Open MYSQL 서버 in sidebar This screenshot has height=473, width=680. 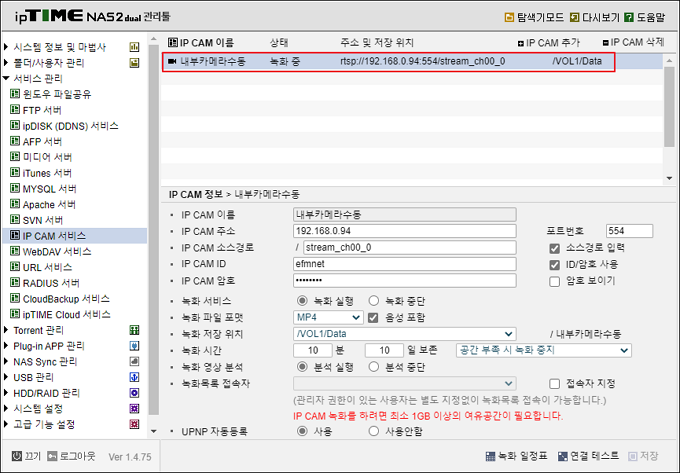tap(49, 189)
